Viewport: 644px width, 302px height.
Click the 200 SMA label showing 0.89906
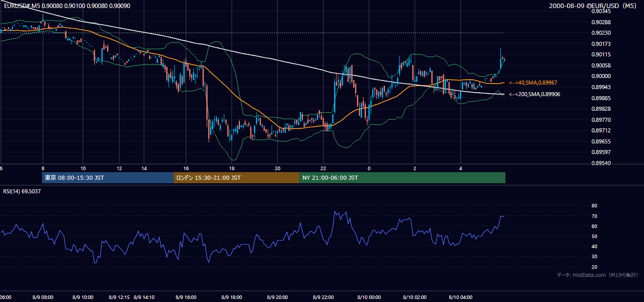[534, 94]
